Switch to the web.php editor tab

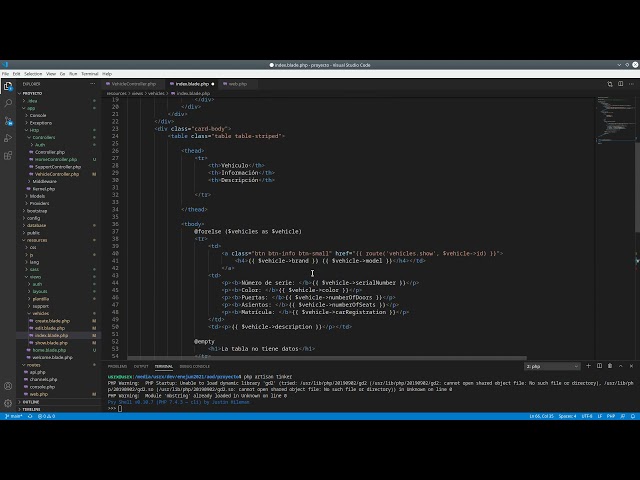[x=237, y=84]
